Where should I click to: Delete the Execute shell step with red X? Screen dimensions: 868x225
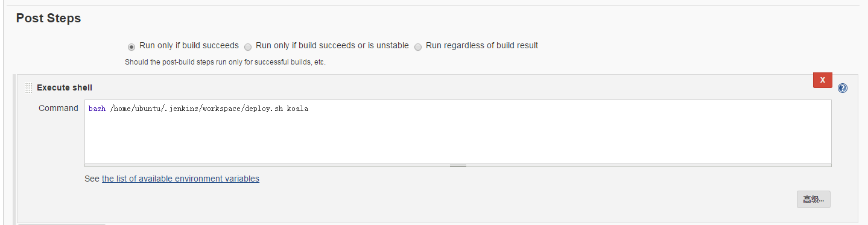[x=822, y=80]
